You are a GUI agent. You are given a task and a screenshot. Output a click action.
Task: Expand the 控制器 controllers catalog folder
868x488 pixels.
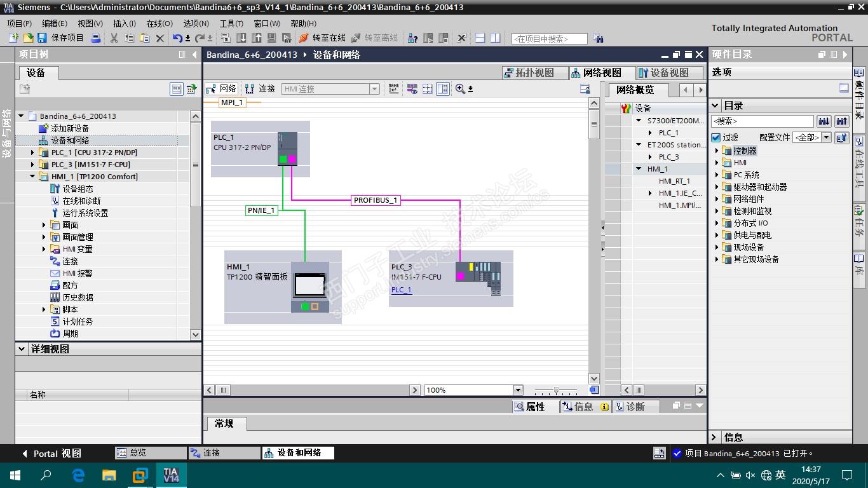[x=717, y=151]
